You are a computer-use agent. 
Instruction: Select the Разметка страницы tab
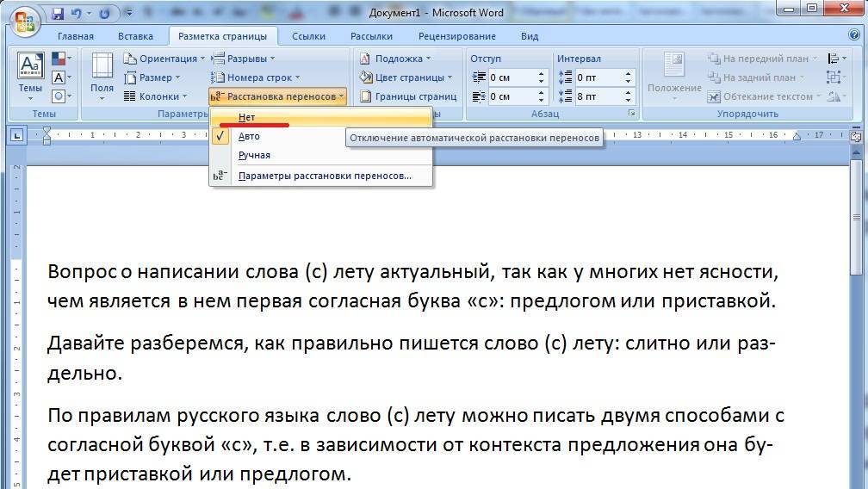(x=222, y=36)
